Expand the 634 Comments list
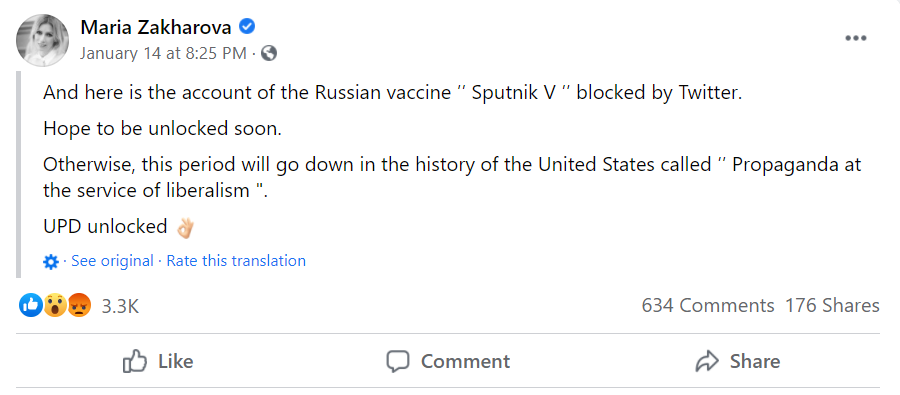The width and height of the screenshot is (900, 395). (708, 305)
